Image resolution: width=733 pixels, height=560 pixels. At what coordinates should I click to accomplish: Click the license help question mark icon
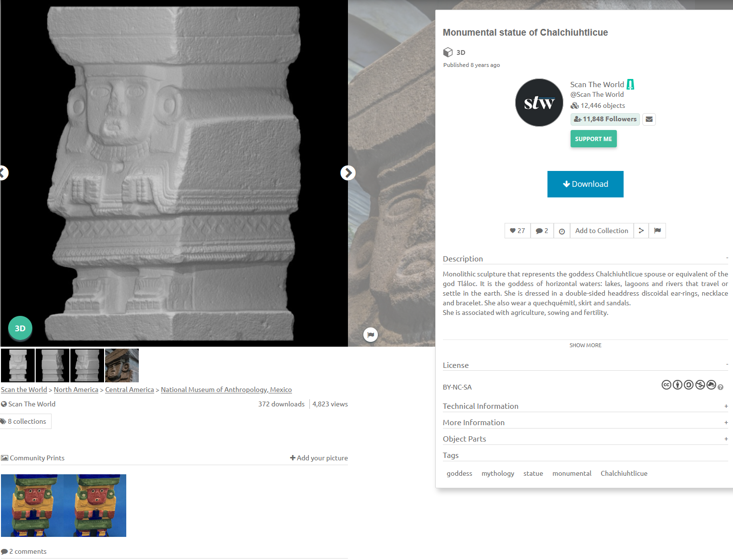[x=720, y=387]
